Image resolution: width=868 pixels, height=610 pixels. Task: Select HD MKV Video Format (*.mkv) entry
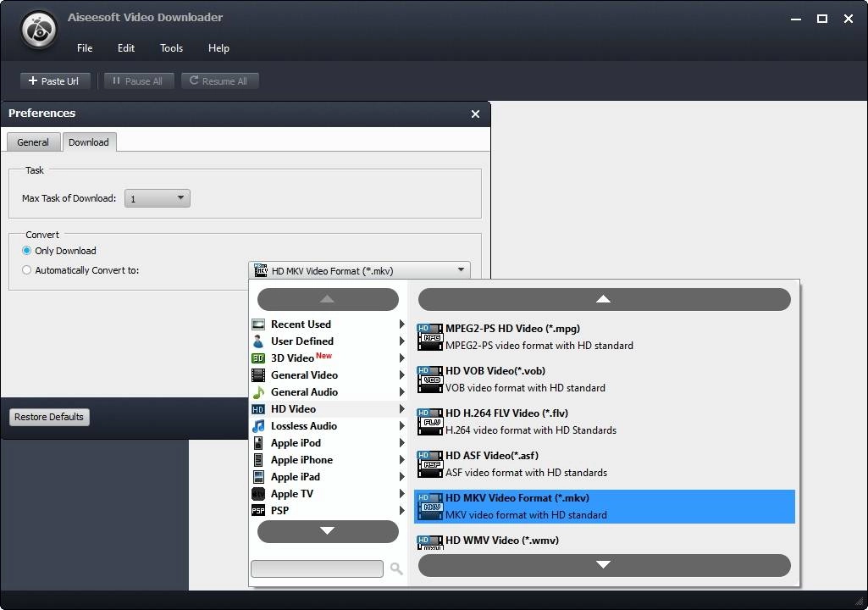pos(605,507)
